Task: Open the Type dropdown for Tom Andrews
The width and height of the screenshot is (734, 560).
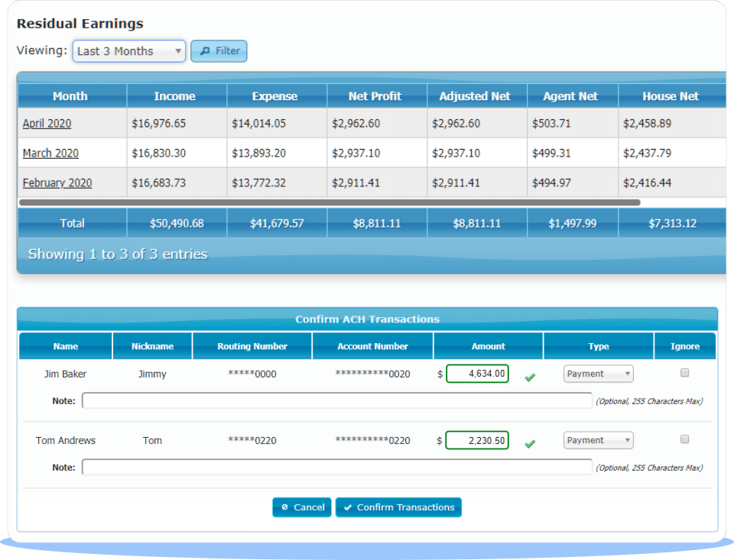Action: coord(598,440)
